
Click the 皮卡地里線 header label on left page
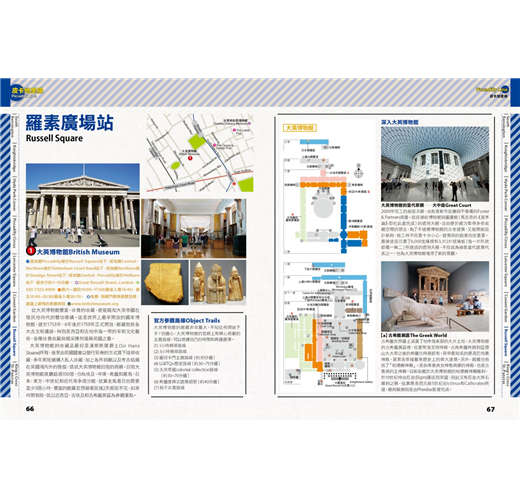click(27, 90)
